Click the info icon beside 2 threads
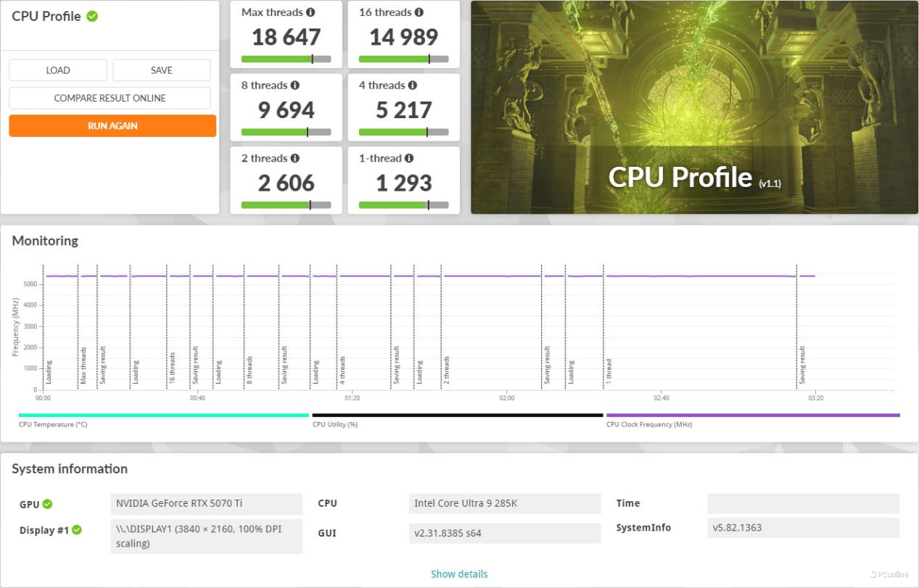This screenshot has height=588, width=919. 294,158
